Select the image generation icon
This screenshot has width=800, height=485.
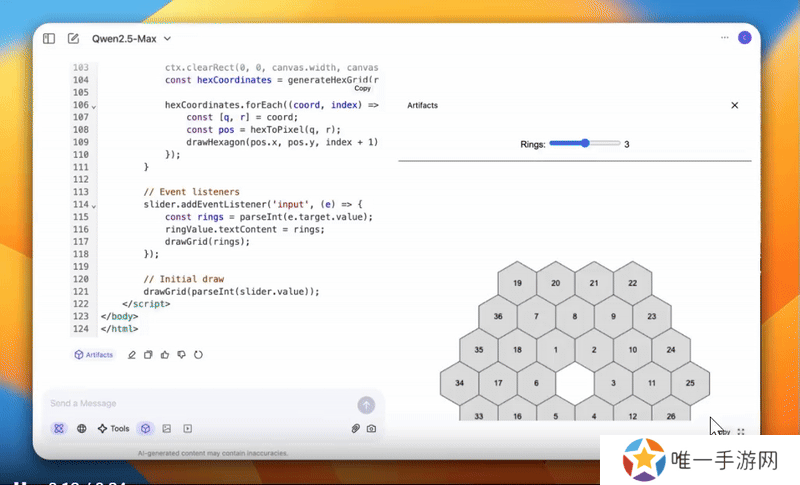[167, 428]
